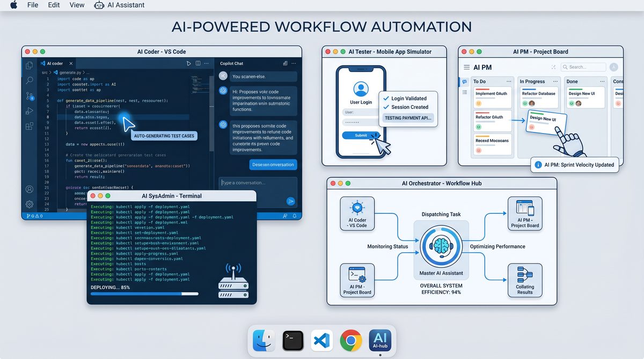Open the Edit menu in menu bar
This screenshot has height=359, width=644.
[x=54, y=5]
